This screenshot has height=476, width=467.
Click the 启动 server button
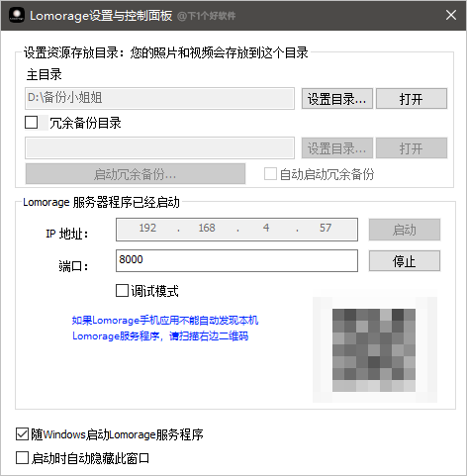coord(405,230)
